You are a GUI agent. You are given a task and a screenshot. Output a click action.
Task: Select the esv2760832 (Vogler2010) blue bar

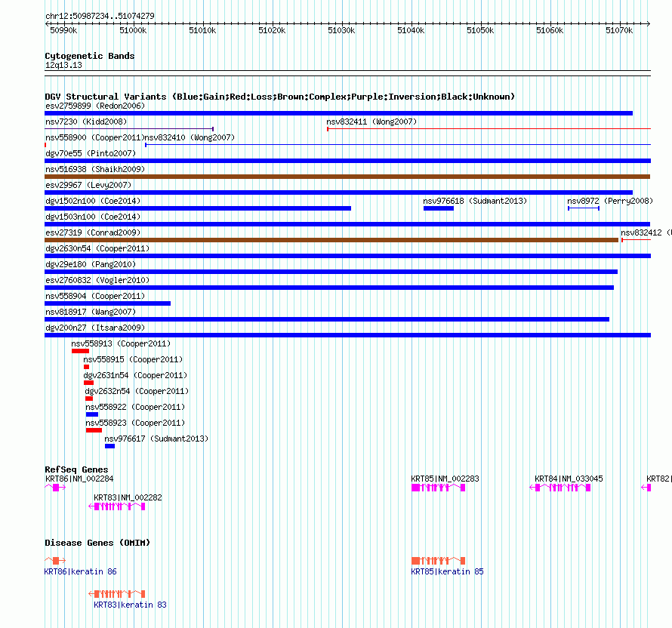[x=329, y=288]
